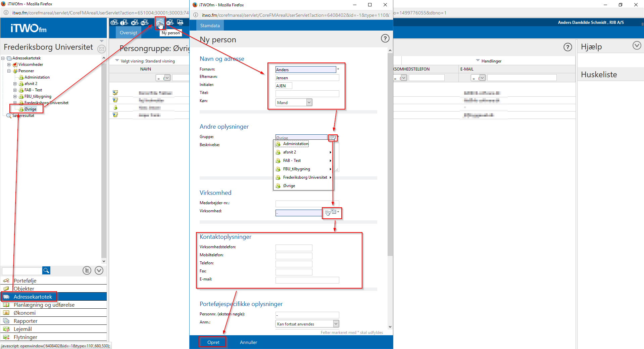Click the delete person group icon

click(135, 23)
